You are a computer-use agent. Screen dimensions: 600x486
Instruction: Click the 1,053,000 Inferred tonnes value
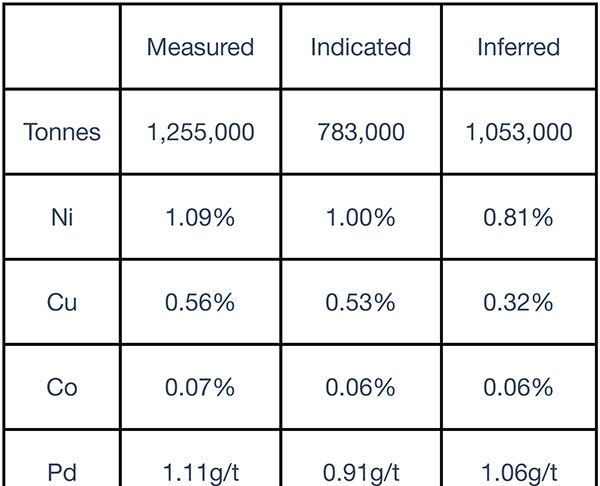(x=519, y=132)
